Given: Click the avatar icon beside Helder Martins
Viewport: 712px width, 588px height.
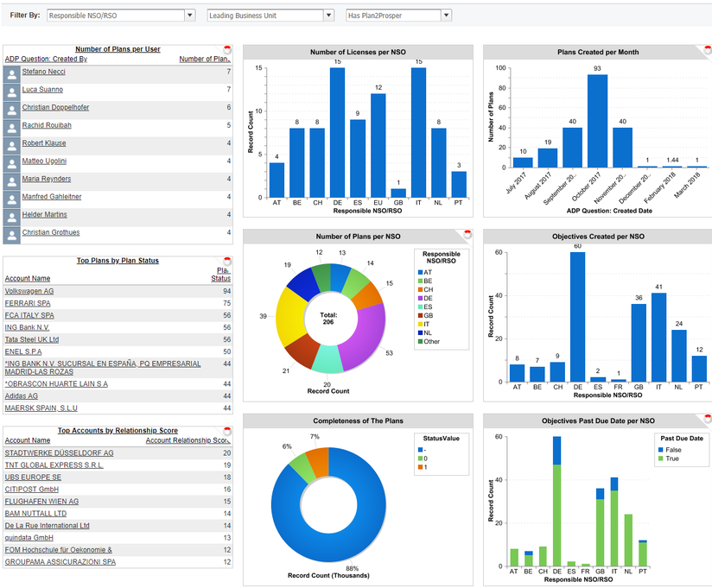Looking at the screenshot, I should pos(12,218).
